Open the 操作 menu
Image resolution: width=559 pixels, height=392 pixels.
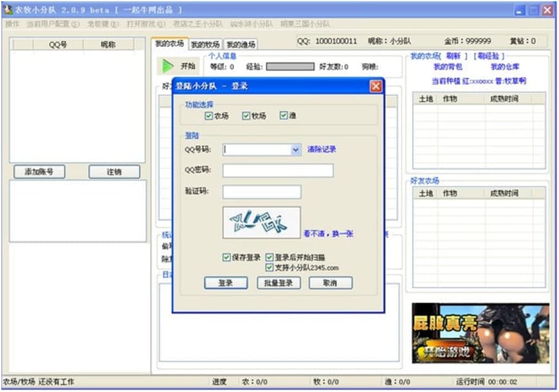(x=12, y=23)
